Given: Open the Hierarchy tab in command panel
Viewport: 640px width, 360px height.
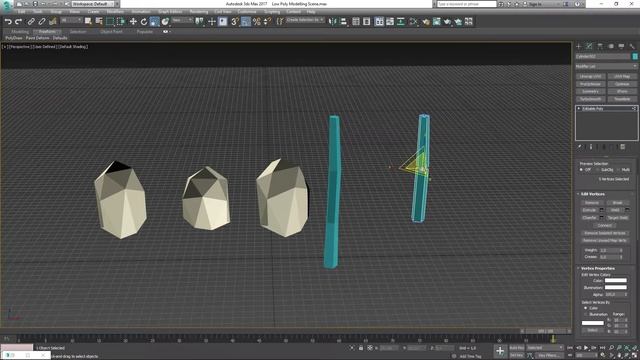Looking at the screenshot, I should click(600, 46).
